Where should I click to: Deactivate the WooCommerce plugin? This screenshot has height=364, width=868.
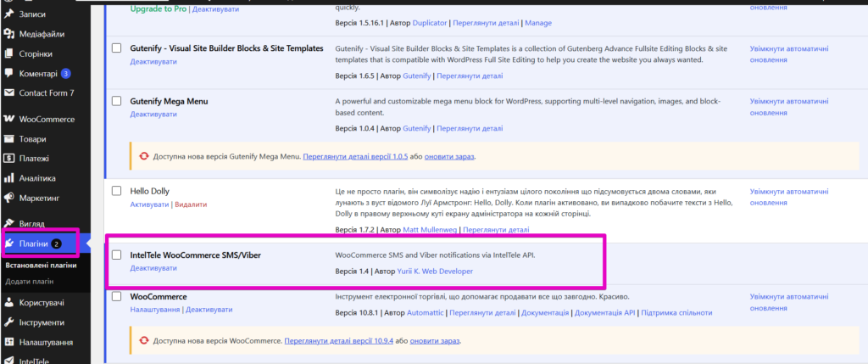point(209,310)
